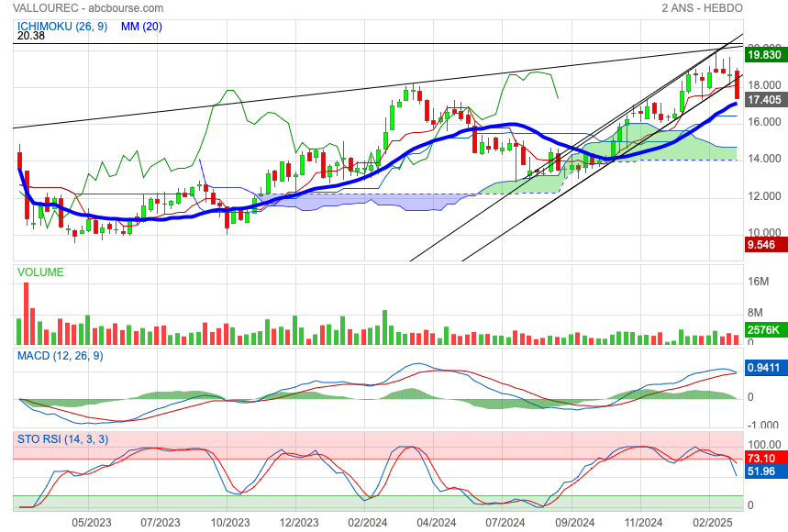Click the 8M volume axis label

pyautogui.click(x=755, y=313)
